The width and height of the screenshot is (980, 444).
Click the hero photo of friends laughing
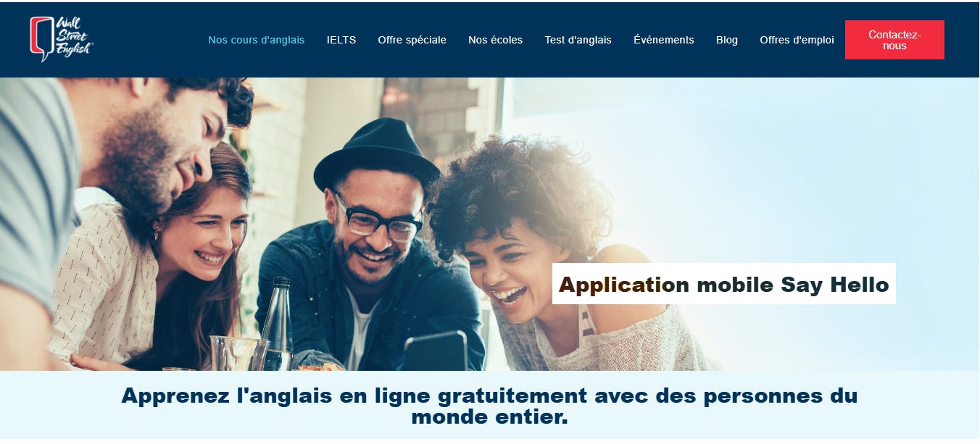490,224
